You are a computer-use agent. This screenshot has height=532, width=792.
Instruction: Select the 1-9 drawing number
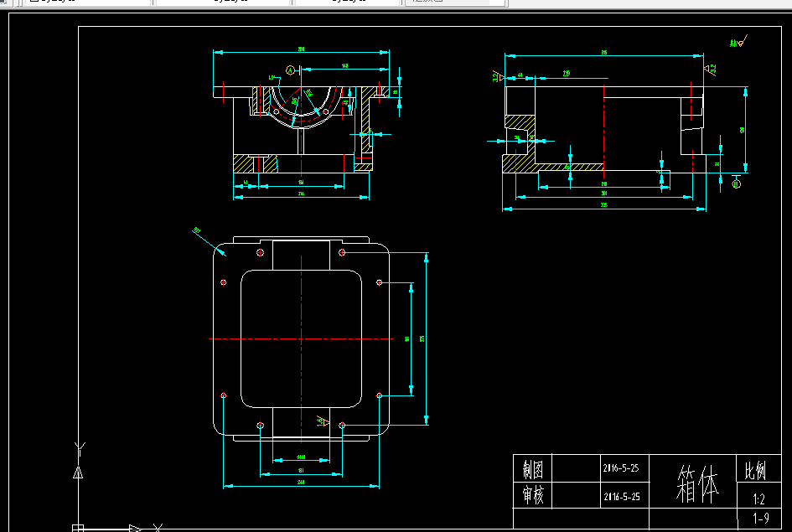(761, 518)
